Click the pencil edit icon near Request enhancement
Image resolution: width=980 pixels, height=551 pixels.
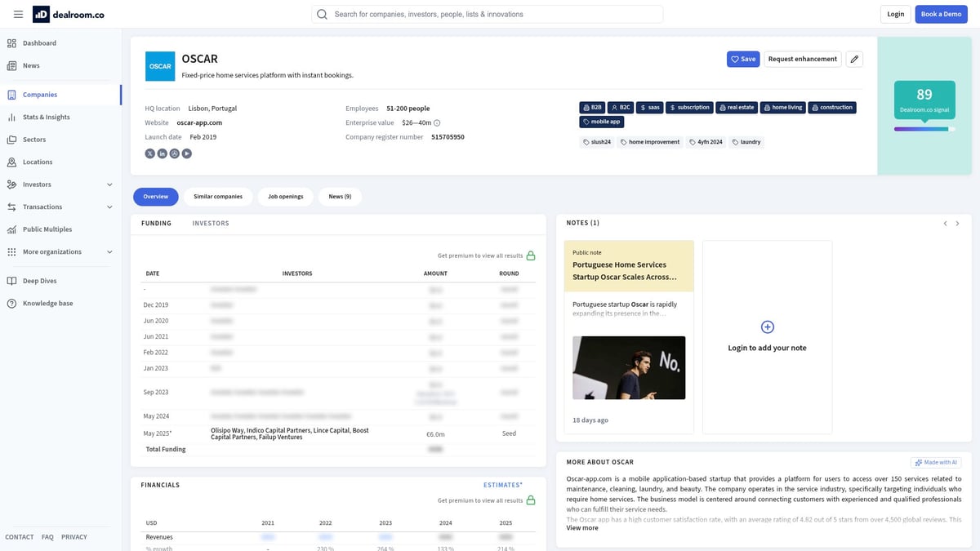tap(854, 59)
